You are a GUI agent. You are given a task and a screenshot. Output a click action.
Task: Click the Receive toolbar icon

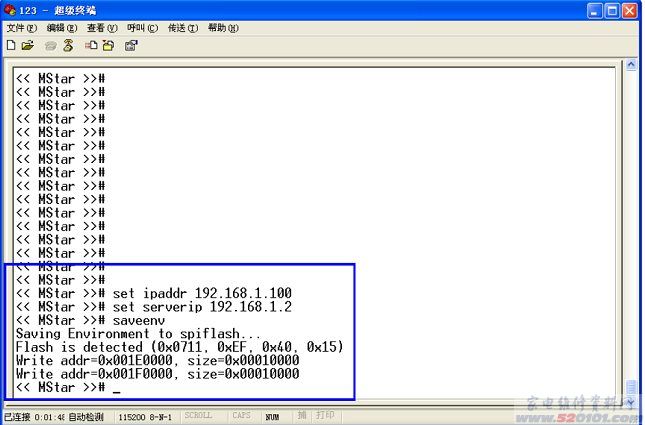(x=107, y=45)
